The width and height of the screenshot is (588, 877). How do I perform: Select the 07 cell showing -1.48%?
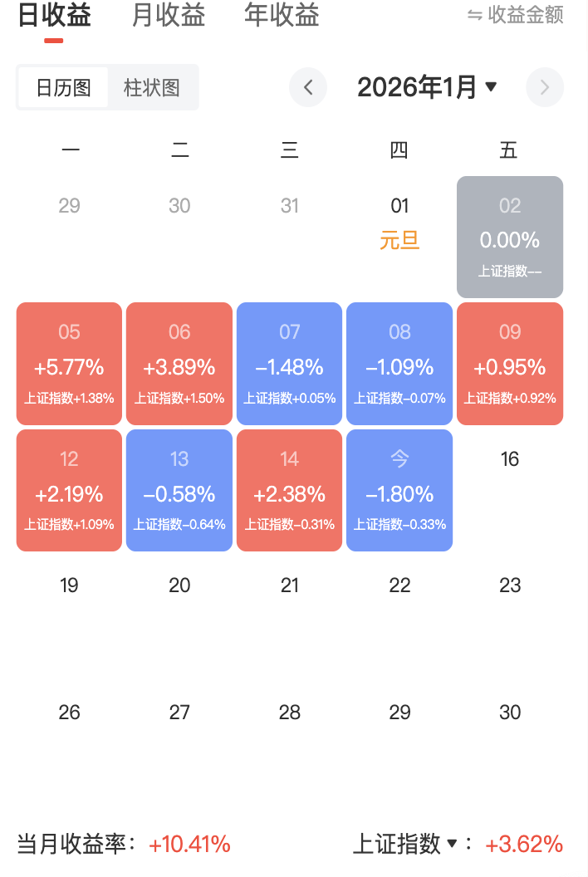289,364
